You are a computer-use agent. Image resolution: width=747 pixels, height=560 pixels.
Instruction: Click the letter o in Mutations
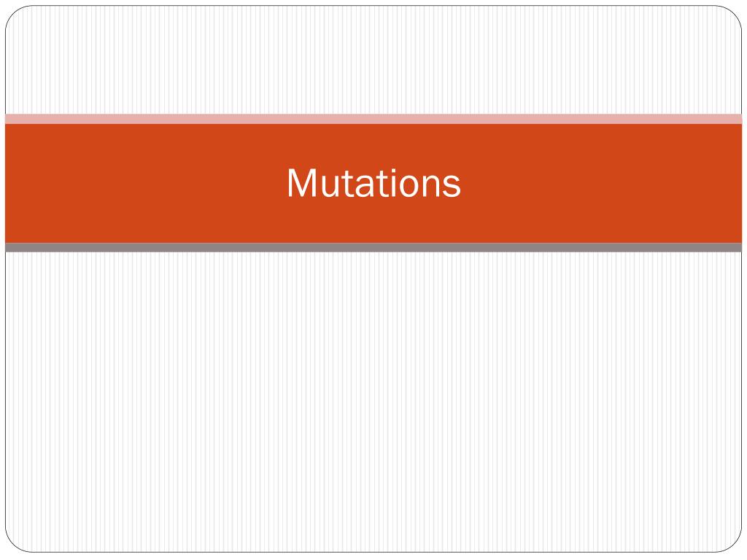coord(409,186)
